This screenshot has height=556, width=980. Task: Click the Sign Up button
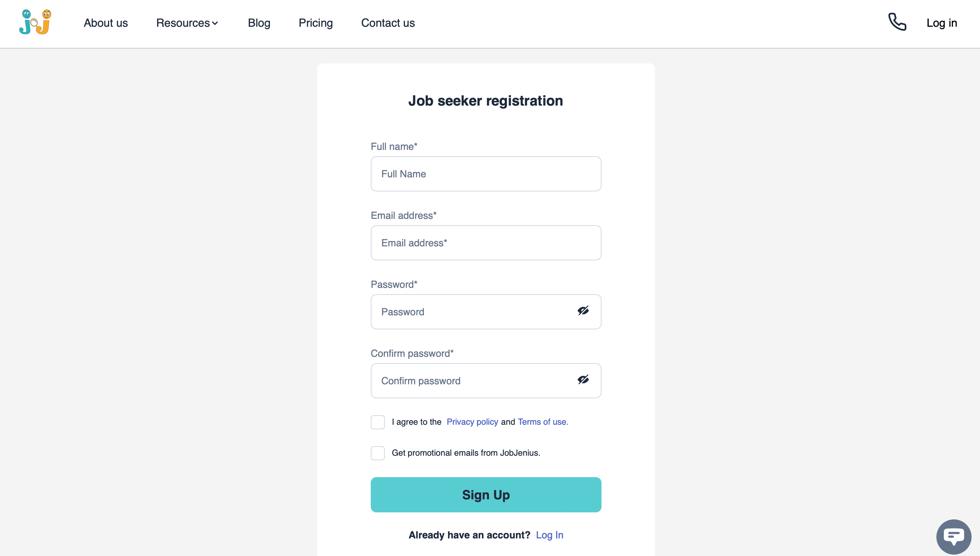pyautogui.click(x=486, y=494)
